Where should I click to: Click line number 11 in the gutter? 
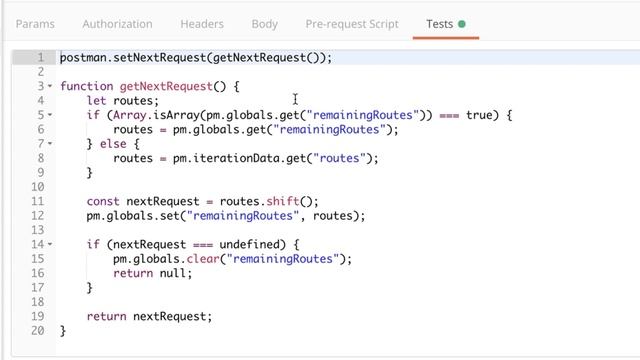point(38,201)
